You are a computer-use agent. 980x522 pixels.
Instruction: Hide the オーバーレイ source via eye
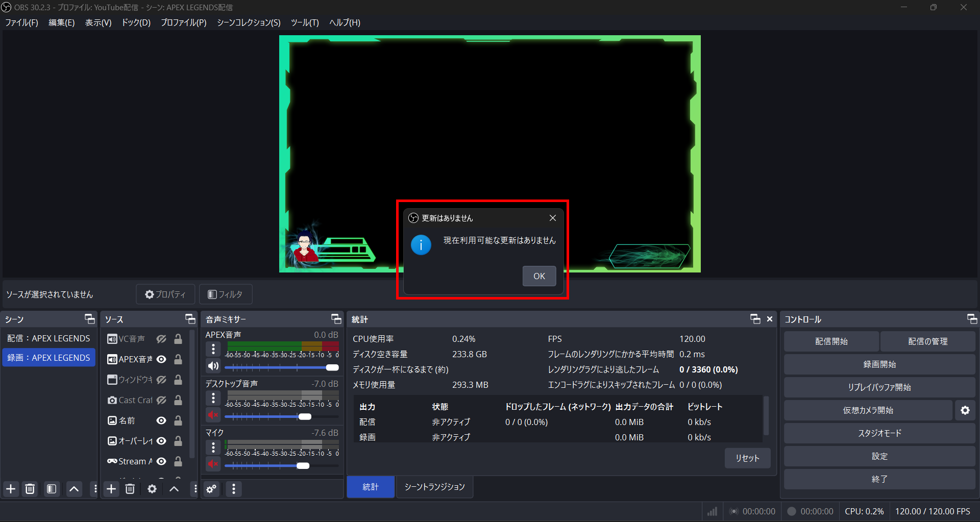pyautogui.click(x=161, y=441)
